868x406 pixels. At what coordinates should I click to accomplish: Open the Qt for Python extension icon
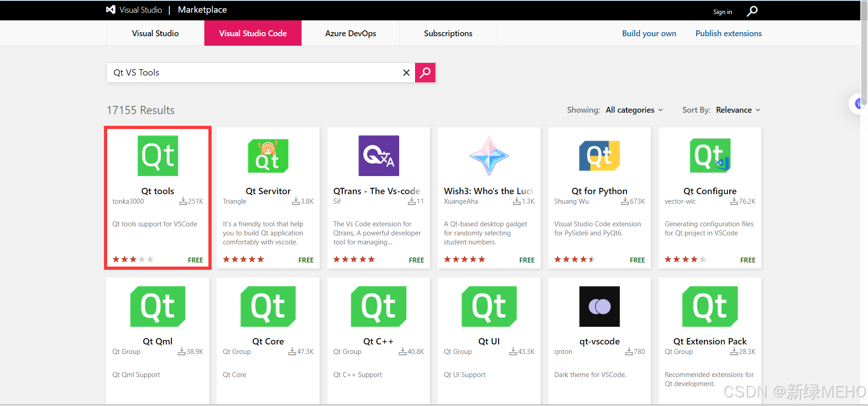coord(599,156)
